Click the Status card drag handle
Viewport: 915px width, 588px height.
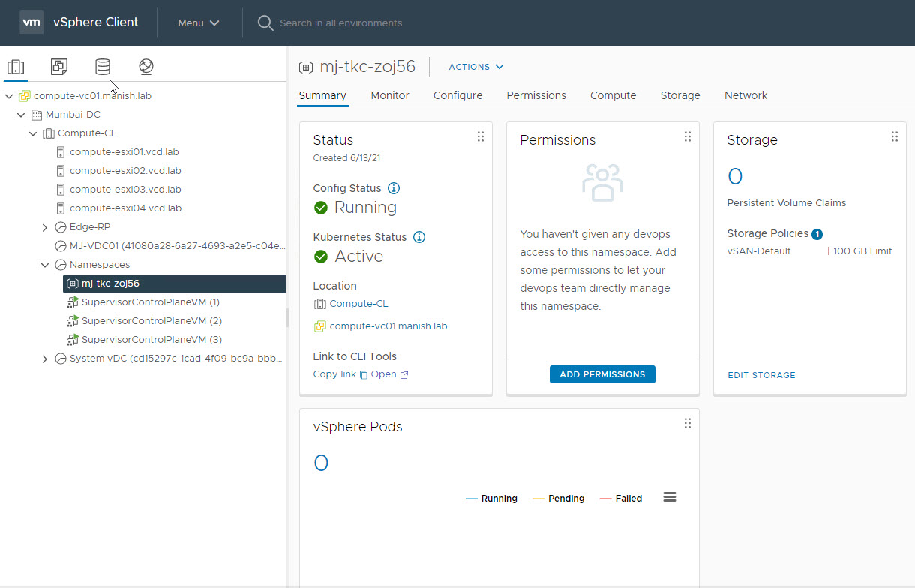481,136
